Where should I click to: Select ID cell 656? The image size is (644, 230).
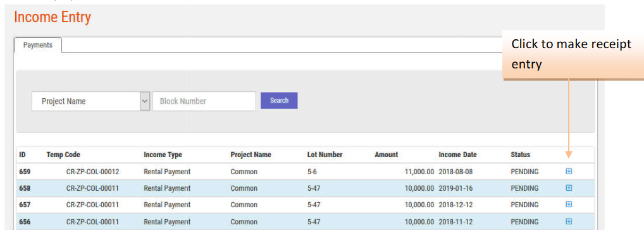(x=25, y=222)
